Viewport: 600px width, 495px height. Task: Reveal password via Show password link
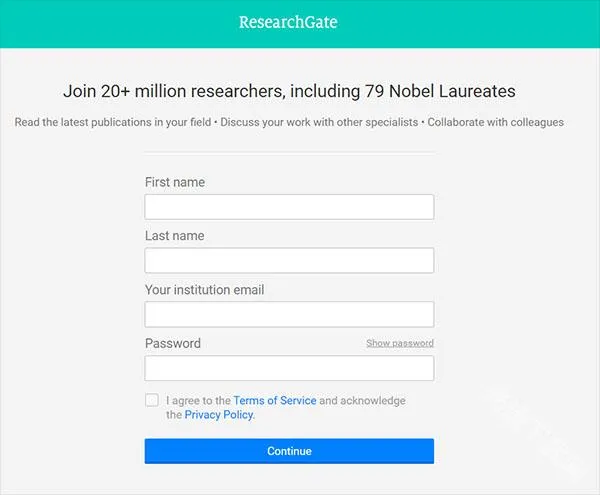(399, 343)
